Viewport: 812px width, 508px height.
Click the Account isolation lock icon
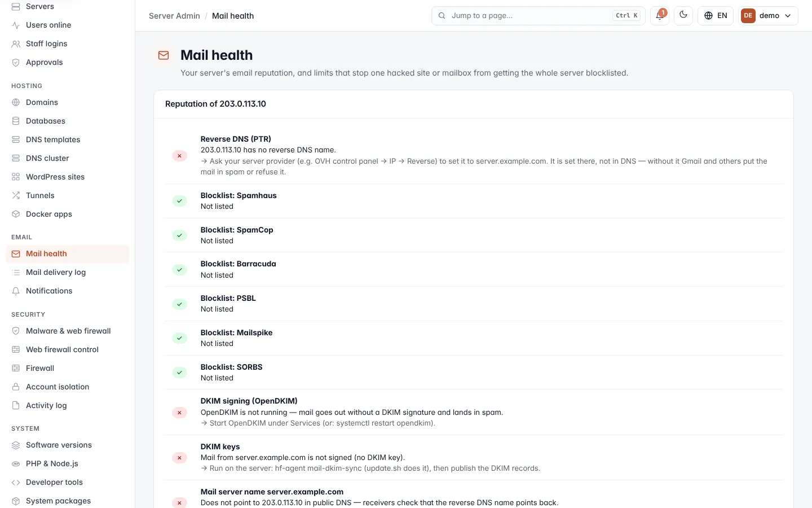coord(16,387)
